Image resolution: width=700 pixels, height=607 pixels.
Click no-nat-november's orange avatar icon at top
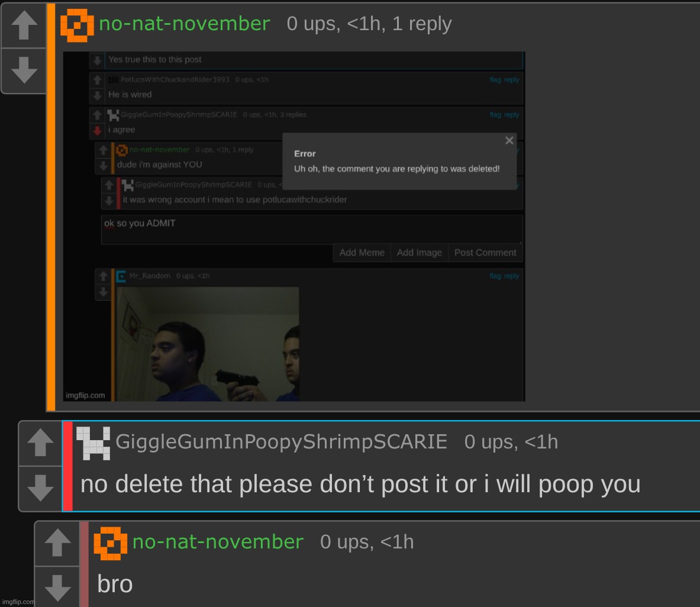(x=77, y=25)
